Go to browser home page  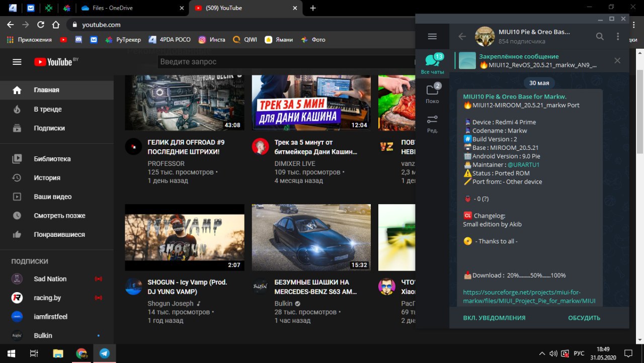pos(56,25)
